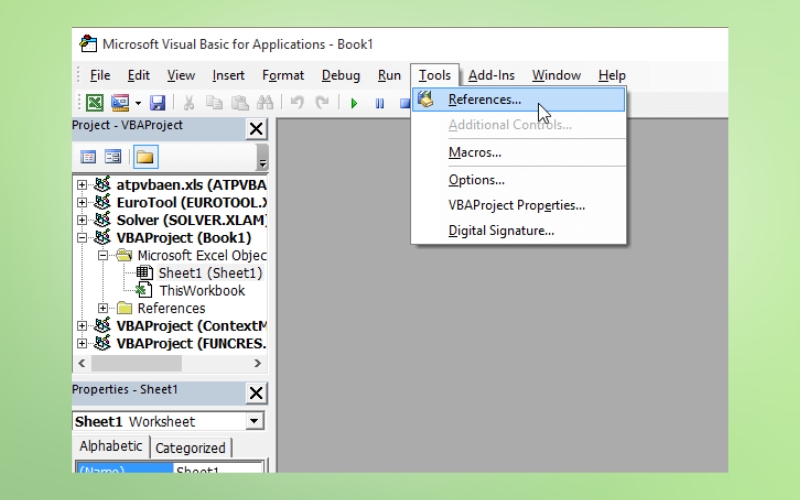Click the View Code icon in Project panel
This screenshot has width=800, height=500.
click(88, 157)
